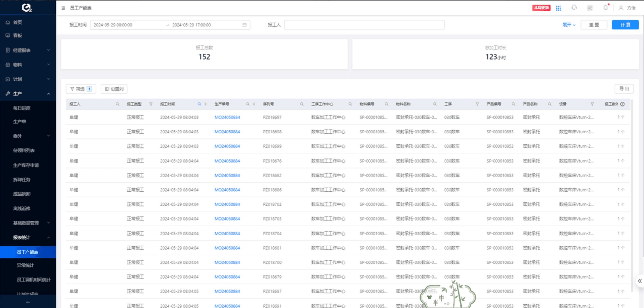
Task: Expand more filters with 展开
Action: pyautogui.click(x=569, y=25)
